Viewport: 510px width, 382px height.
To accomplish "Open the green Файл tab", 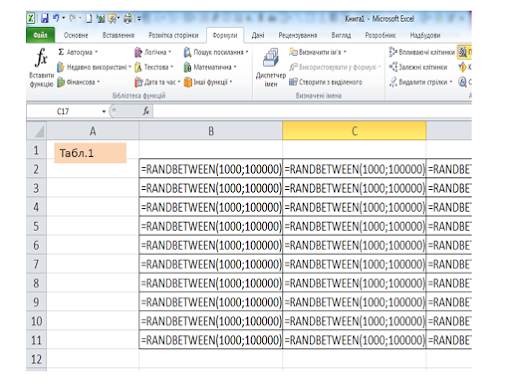I will [41, 35].
